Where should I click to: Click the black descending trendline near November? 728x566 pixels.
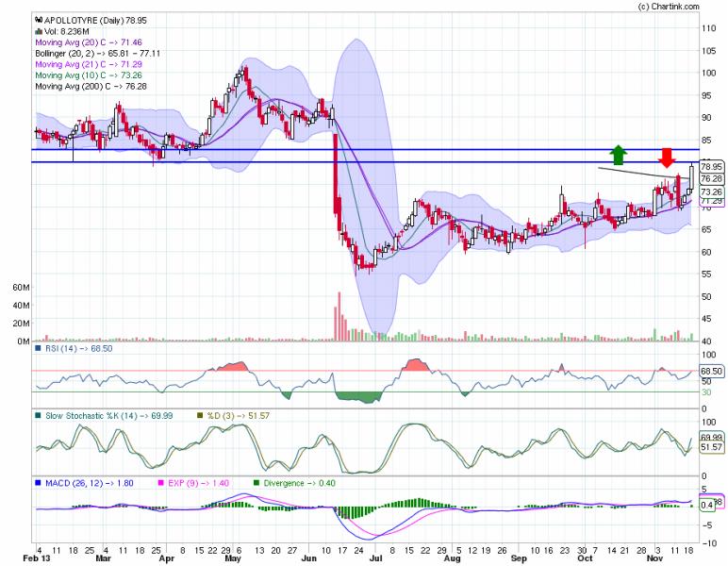click(644, 173)
